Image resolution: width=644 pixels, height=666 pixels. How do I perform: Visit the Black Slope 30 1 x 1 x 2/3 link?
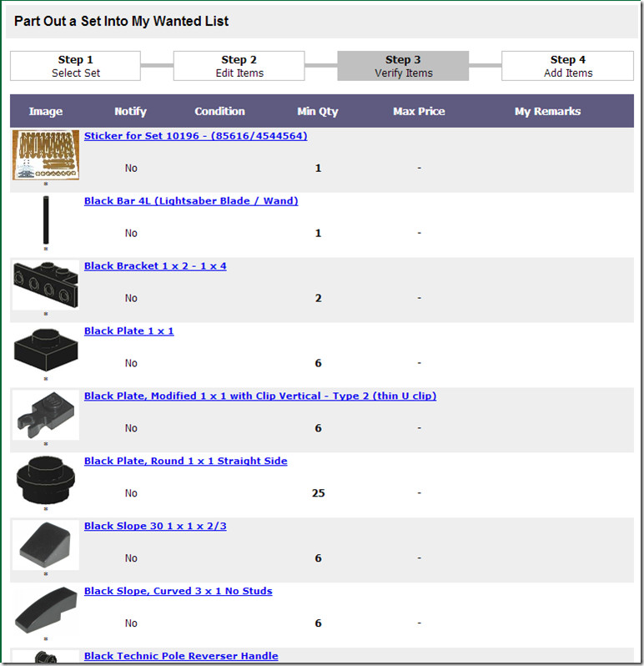point(155,527)
